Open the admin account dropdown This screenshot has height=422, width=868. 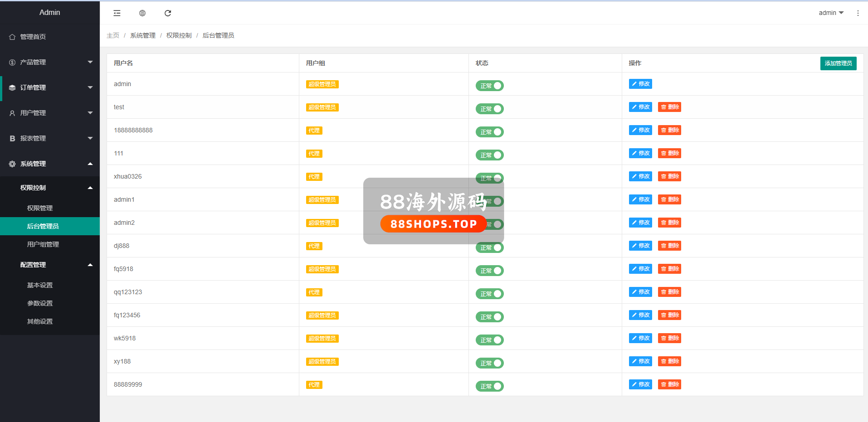[831, 13]
